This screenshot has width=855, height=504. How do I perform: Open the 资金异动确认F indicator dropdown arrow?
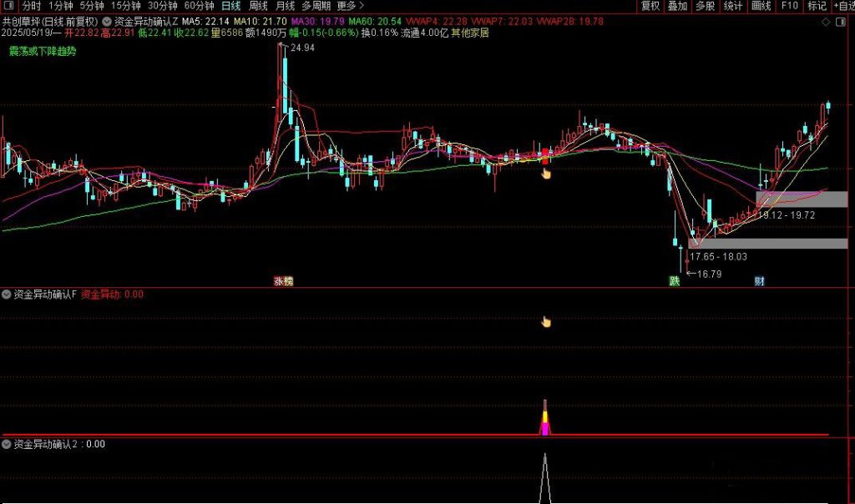coord(7,295)
